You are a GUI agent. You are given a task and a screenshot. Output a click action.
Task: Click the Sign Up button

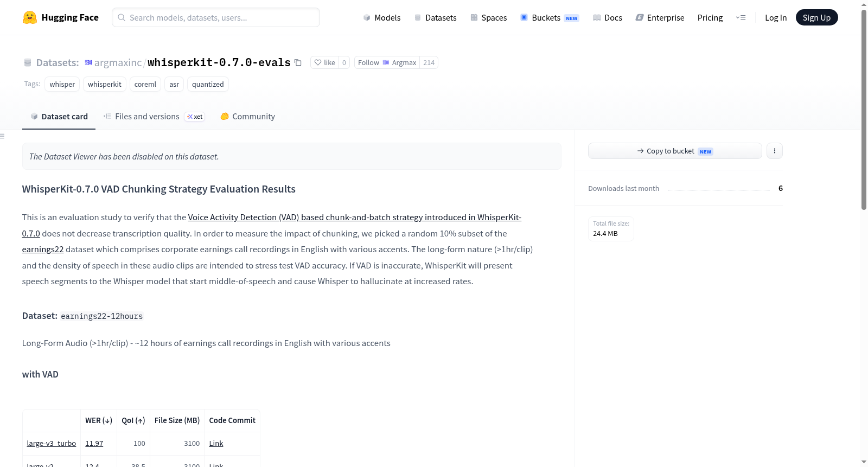(816, 17)
